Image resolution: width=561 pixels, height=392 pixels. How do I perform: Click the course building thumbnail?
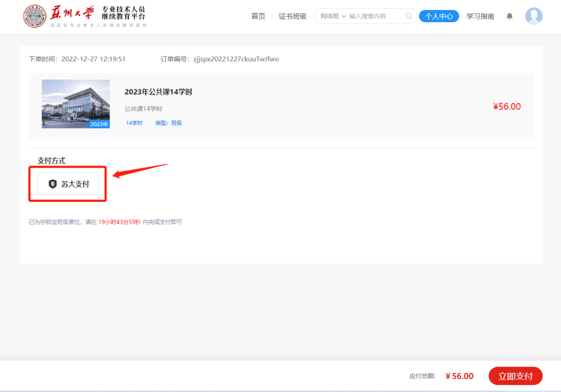(75, 104)
